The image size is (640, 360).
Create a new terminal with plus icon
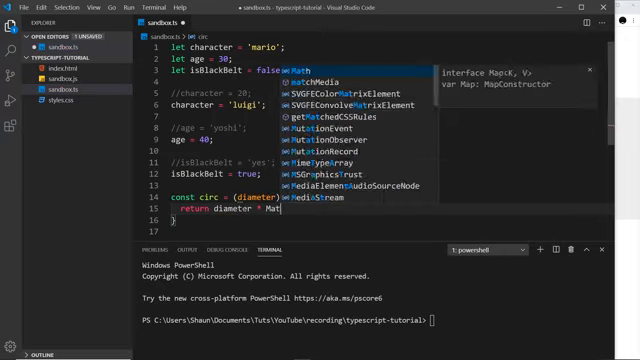point(540,249)
